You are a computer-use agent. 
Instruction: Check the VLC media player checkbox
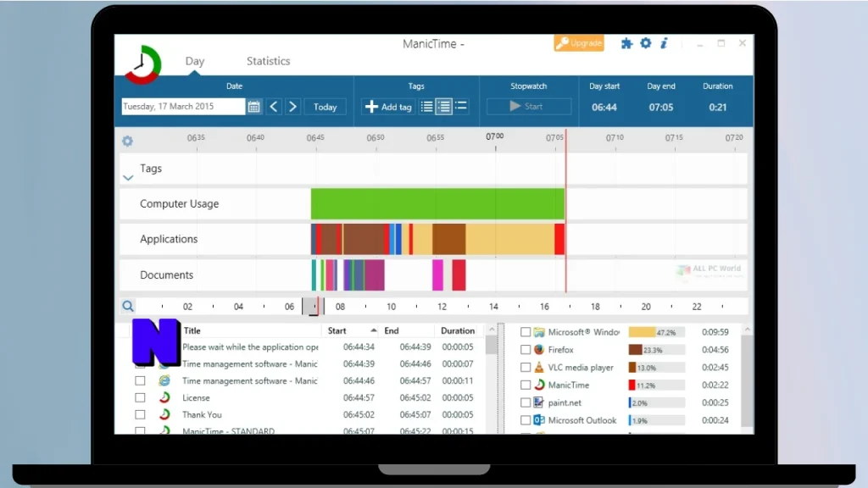(526, 368)
